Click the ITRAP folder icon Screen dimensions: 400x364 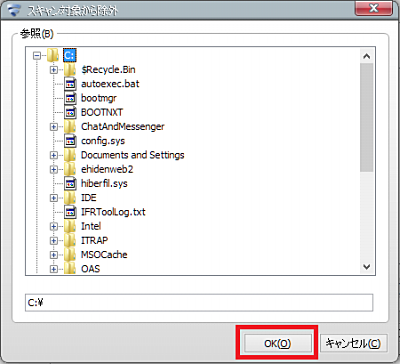tap(70, 240)
